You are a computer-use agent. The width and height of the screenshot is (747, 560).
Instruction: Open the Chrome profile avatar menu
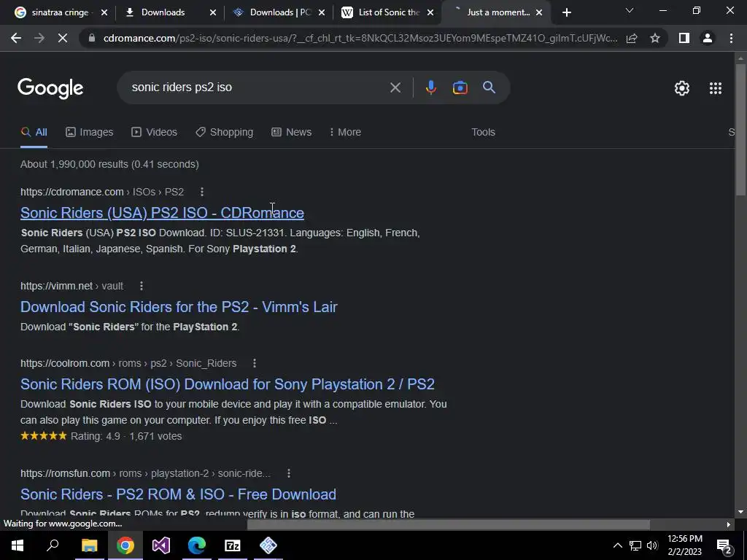click(708, 38)
